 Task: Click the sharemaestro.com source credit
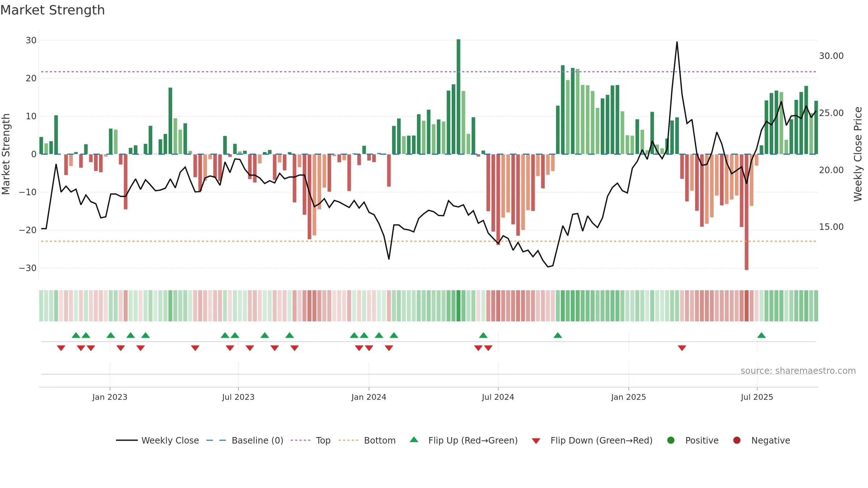tap(798, 371)
